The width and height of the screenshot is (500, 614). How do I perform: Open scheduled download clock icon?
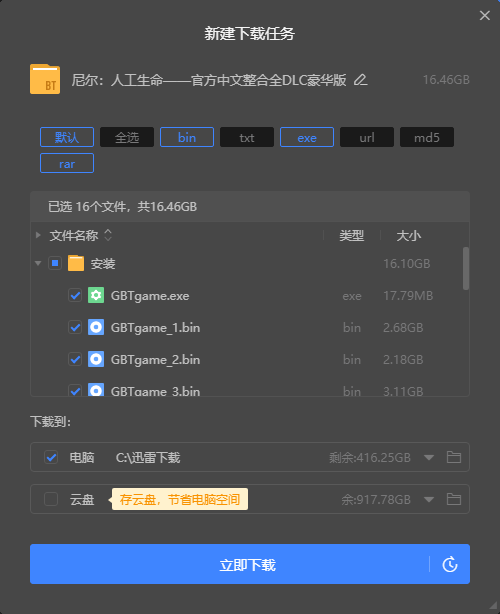coord(450,564)
